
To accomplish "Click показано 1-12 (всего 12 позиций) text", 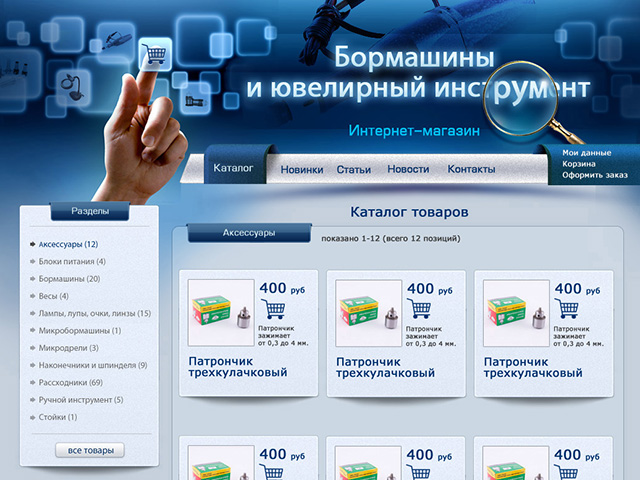I will [391, 238].
